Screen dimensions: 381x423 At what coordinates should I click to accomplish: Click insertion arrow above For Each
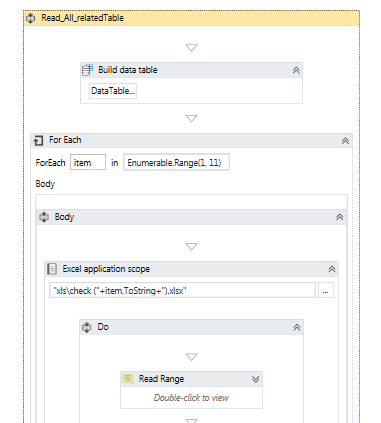pyautogui.click(x=191, y=119)
